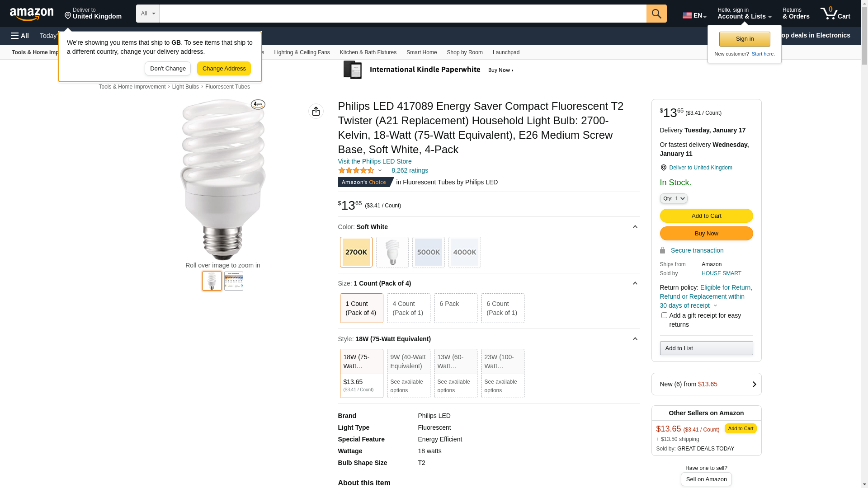Open the All hamburger menu
Viewport: 868px width, 488px height.
coord(20,36)
